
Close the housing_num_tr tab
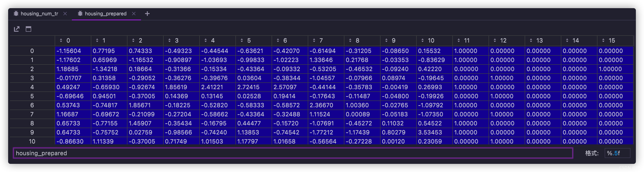point(65,14)
